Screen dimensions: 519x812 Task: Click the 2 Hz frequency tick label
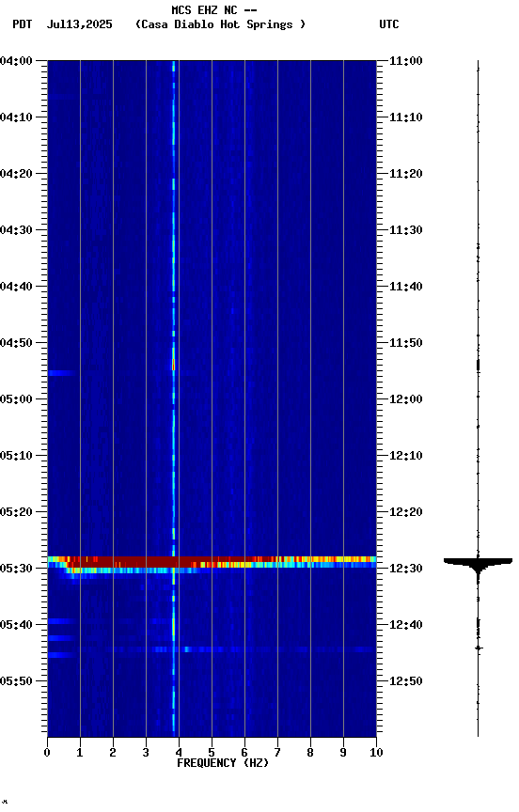(113, 753)
